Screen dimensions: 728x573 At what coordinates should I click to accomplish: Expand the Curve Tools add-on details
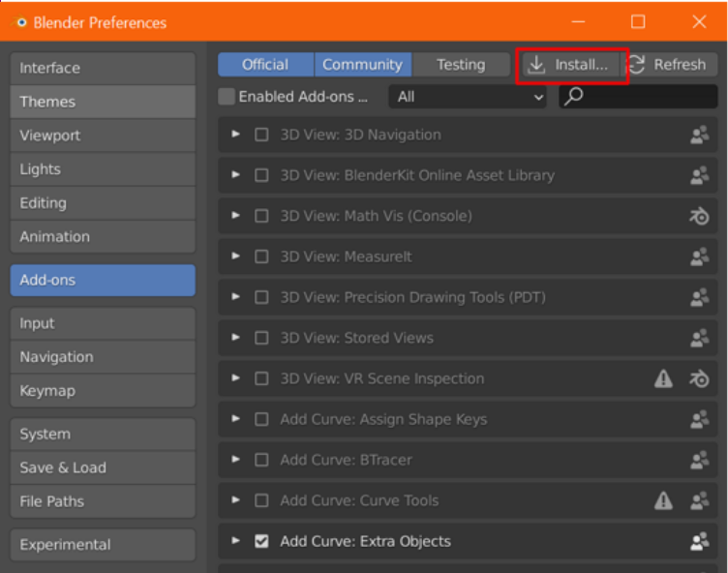[x=236, y=500]
